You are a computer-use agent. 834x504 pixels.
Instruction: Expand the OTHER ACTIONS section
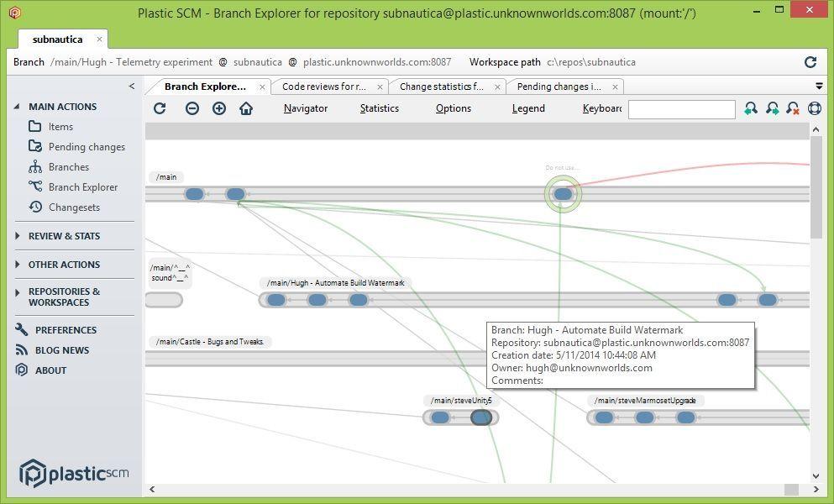[x=17, y=265]
